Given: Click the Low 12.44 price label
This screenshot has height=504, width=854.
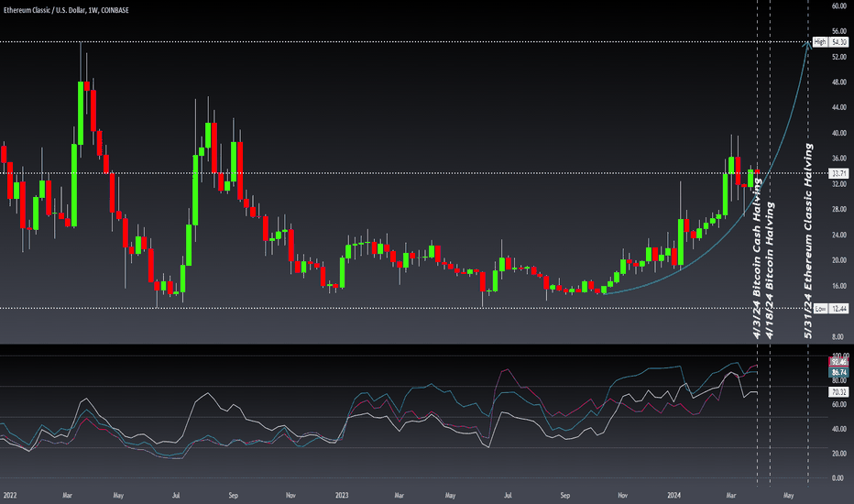Looking at the screenshot, I should click(x=830, y=309).
